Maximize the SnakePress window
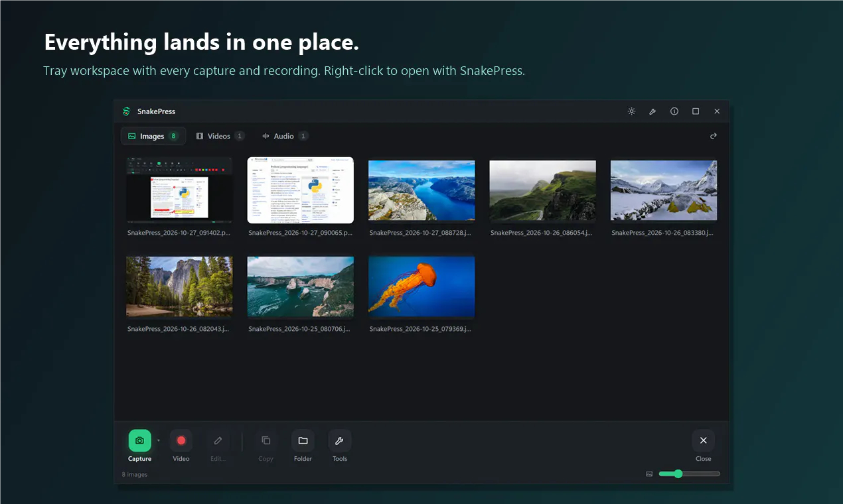843x504 pixels. tap(696, 111)
